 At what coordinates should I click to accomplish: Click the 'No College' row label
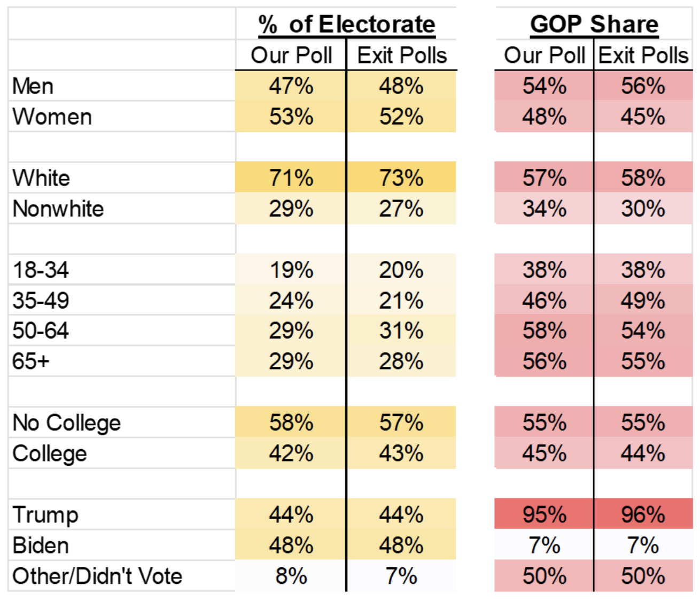pos(67,423)
